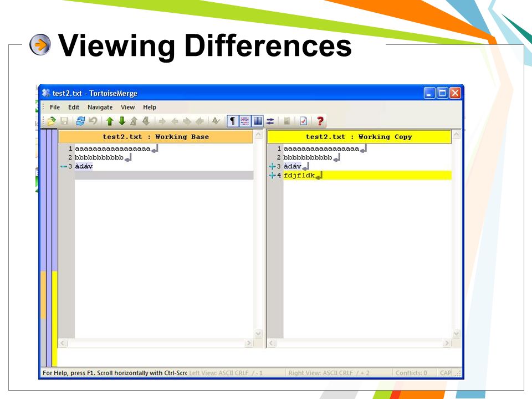The image size is (532, 399).
Task: Click Working Base vertical scrollbar up arrow
Action: [x=258, y=135]
